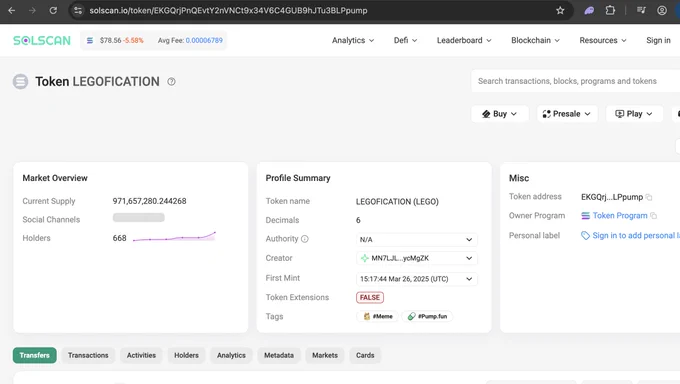Click the help icon beside LEGOFICATION title
This screenshot has width=680, height=384.
point(171,82)
